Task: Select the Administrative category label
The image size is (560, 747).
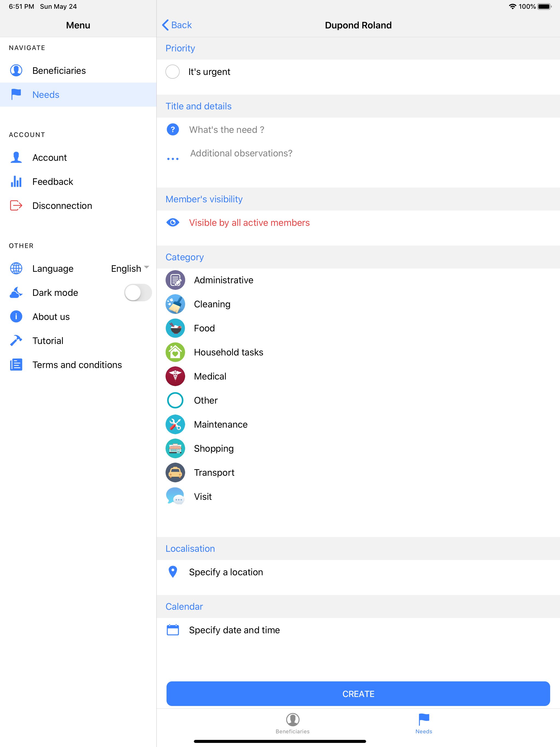Action: pos(224,280)
